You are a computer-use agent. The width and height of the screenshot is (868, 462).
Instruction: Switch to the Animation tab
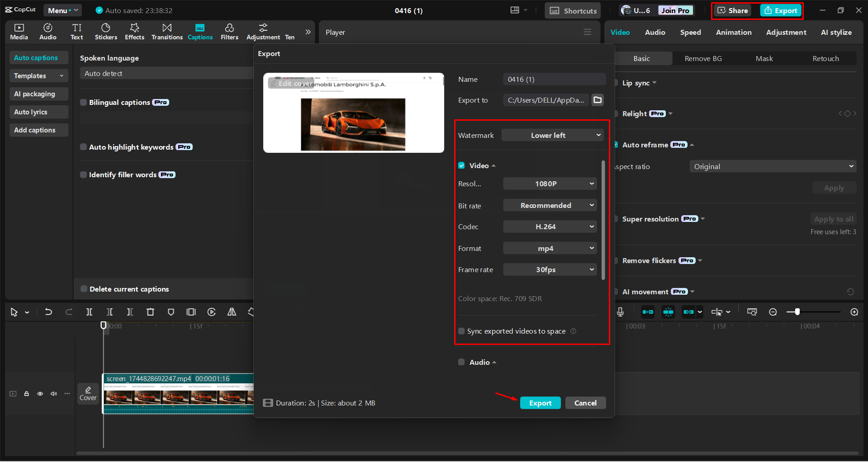(733, 33)
